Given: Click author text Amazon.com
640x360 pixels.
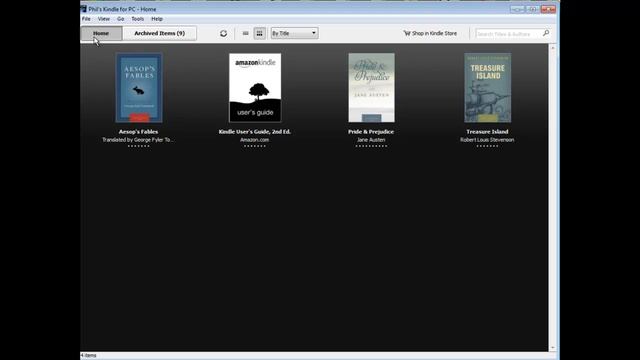Looking at the screenshot, I should click(x=255, y=140).
